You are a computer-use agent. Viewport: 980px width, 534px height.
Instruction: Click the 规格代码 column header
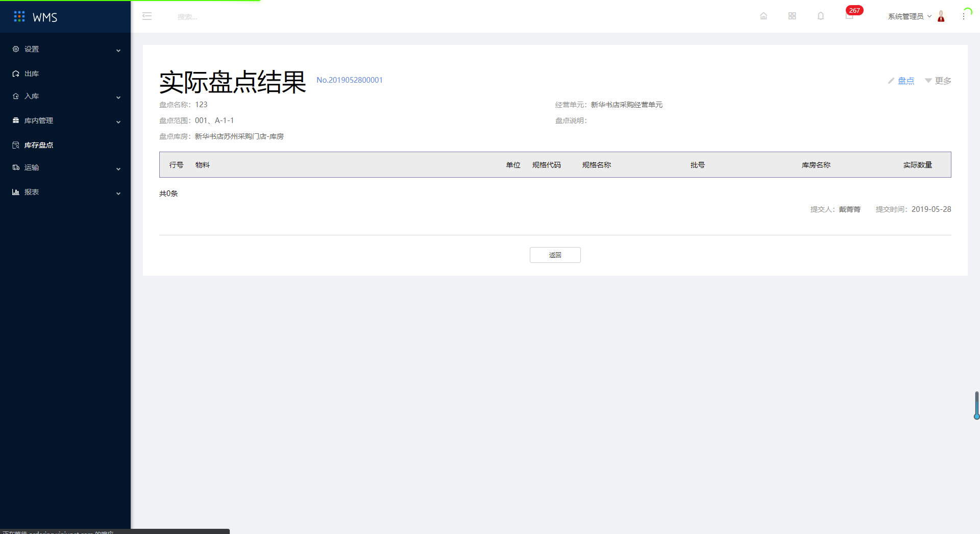coord(546,165)
